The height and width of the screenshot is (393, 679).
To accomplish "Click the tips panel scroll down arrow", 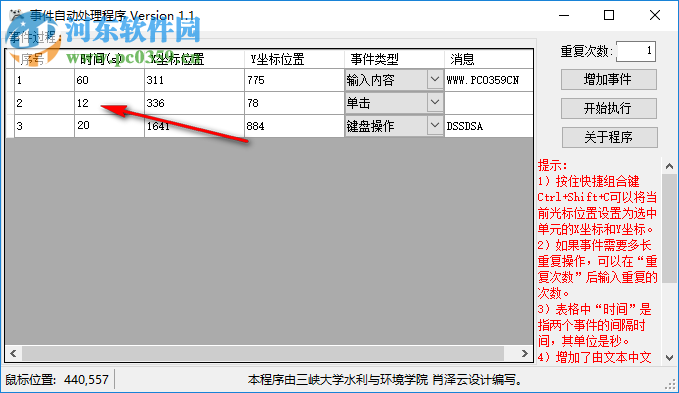I will coord(669,358).
